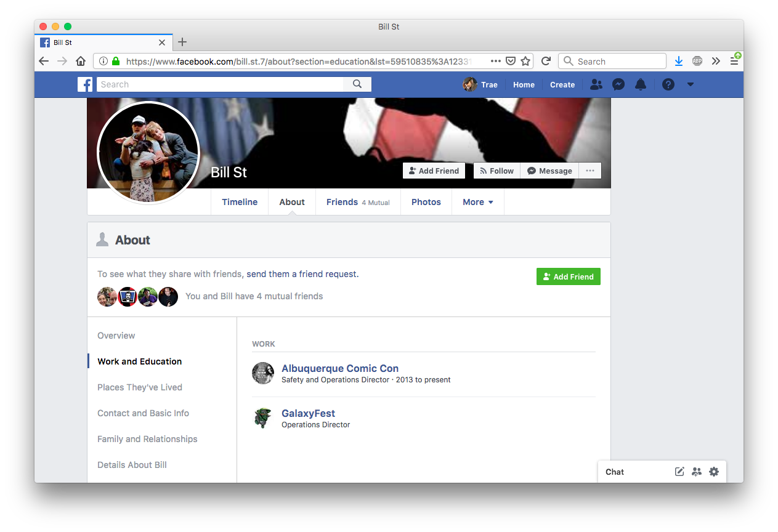Open Chat options gear icon
This screenshot has width=778, height=532.
(714, 472)
